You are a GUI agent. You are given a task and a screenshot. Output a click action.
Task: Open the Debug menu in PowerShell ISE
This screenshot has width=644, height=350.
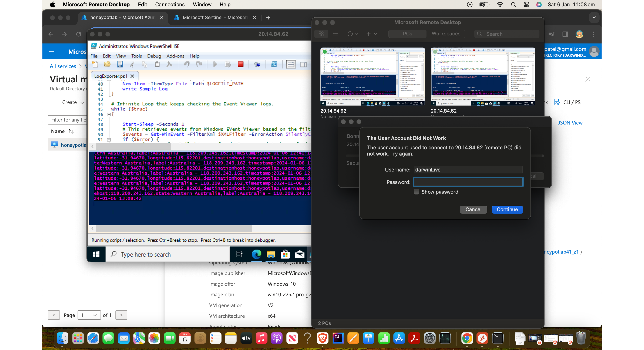(x=154, y=56)
